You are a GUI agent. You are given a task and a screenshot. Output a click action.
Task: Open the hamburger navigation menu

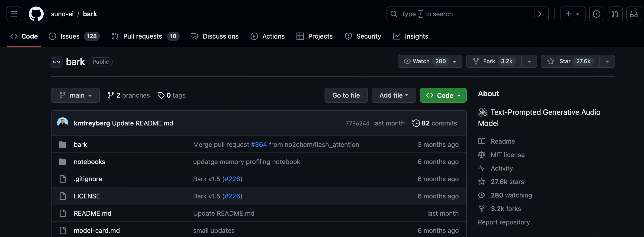(14, 14)
